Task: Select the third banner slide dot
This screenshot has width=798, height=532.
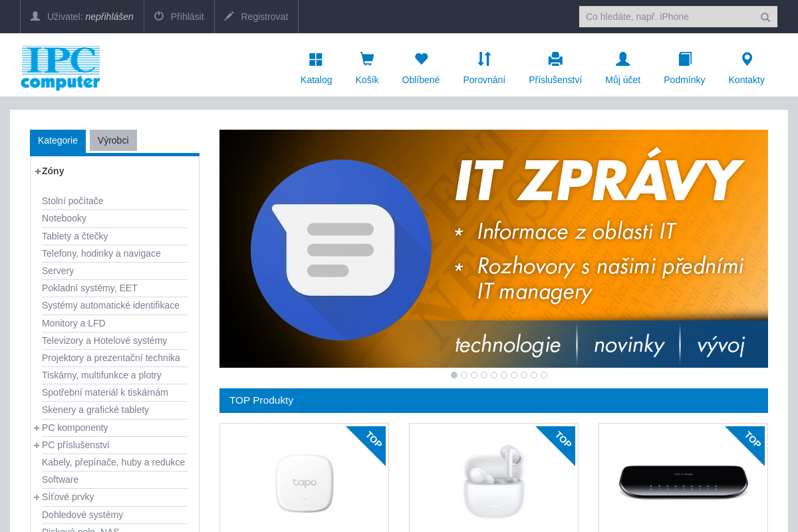Action: pos(474,375)
